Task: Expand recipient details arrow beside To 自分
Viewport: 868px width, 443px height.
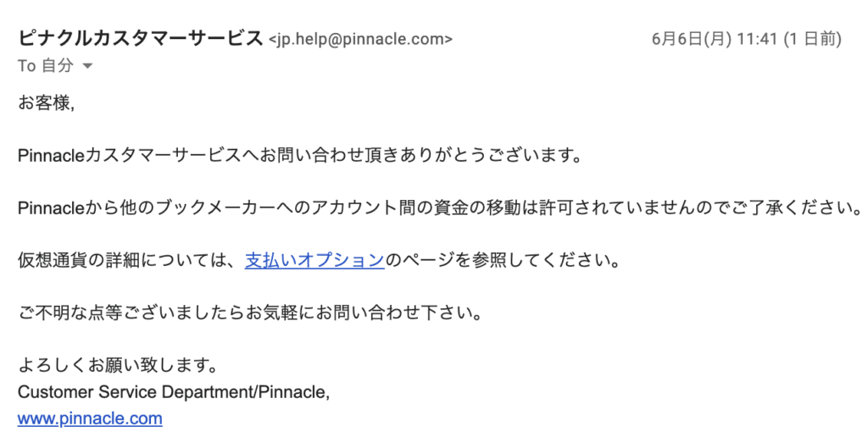Action: pyautogui.click(x=87, y=66)
